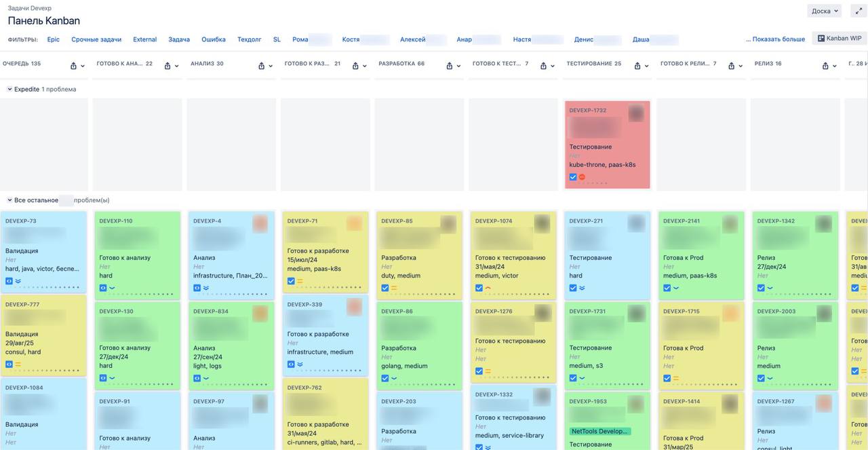The width and height of the screenshot is (868, 450).
Task: Collapse the Все остальное swimlane
Action: pos(8,198)
